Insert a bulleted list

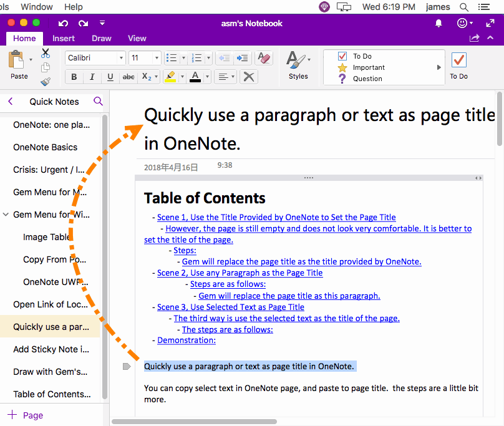pos(172,58)
